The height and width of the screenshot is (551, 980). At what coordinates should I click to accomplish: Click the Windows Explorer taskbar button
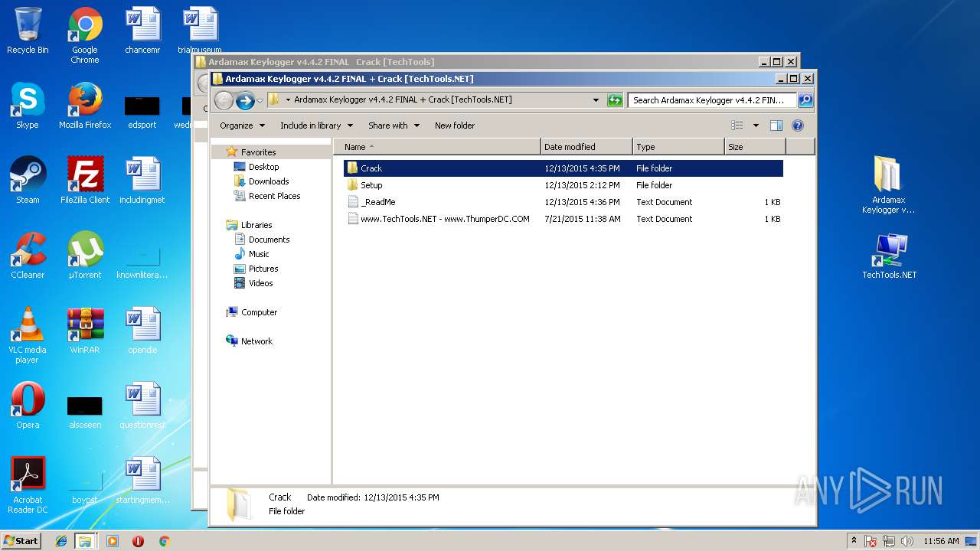(85, 541)
